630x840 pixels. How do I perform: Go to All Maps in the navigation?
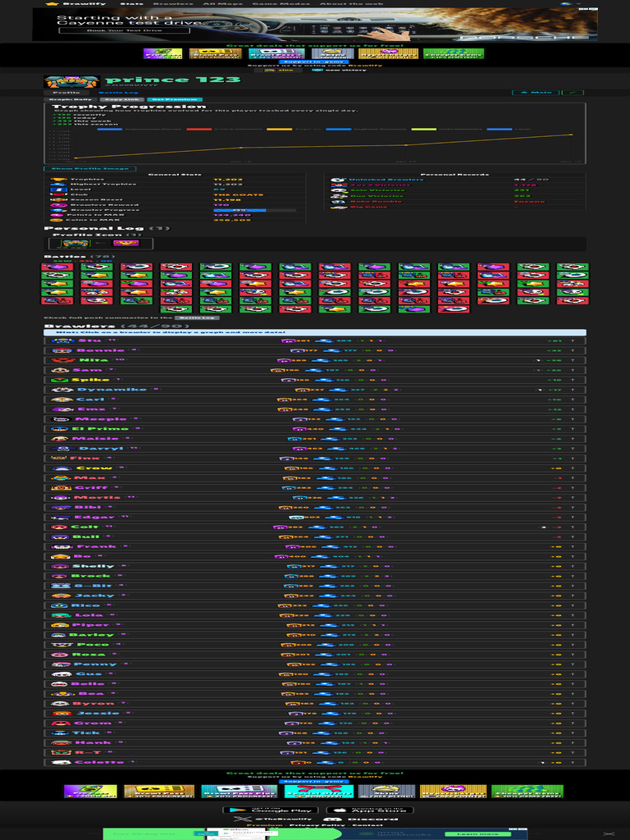tap(222, 3)
